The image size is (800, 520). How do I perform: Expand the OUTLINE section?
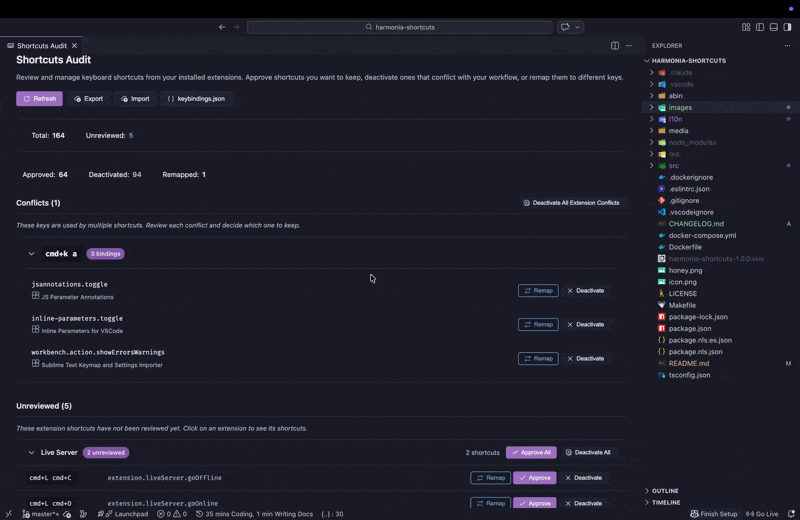(x=665, y=491)
